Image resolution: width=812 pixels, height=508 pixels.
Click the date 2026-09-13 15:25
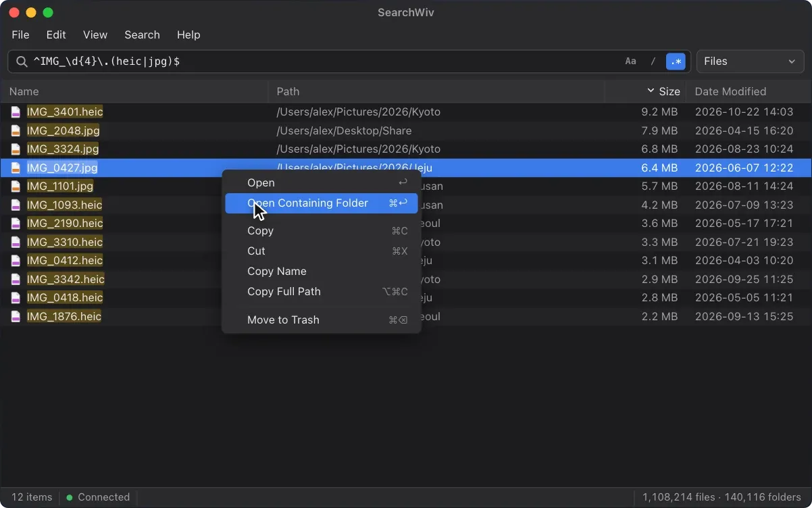744,316
